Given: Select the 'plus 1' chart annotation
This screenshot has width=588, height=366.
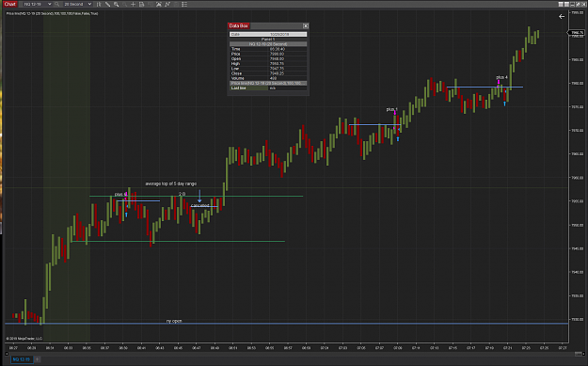Looking at the screenshot, I should (x=391, y=109).
